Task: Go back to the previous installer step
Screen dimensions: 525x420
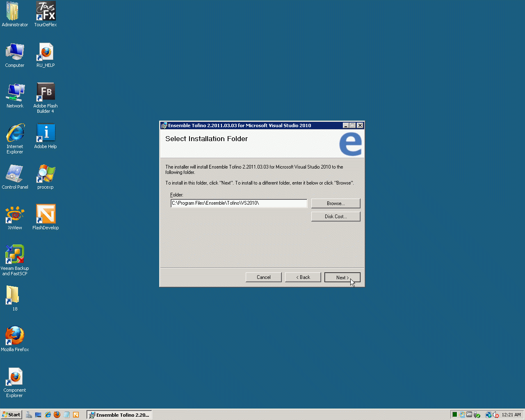Action: pyautogui.click(x=303, y=277)
